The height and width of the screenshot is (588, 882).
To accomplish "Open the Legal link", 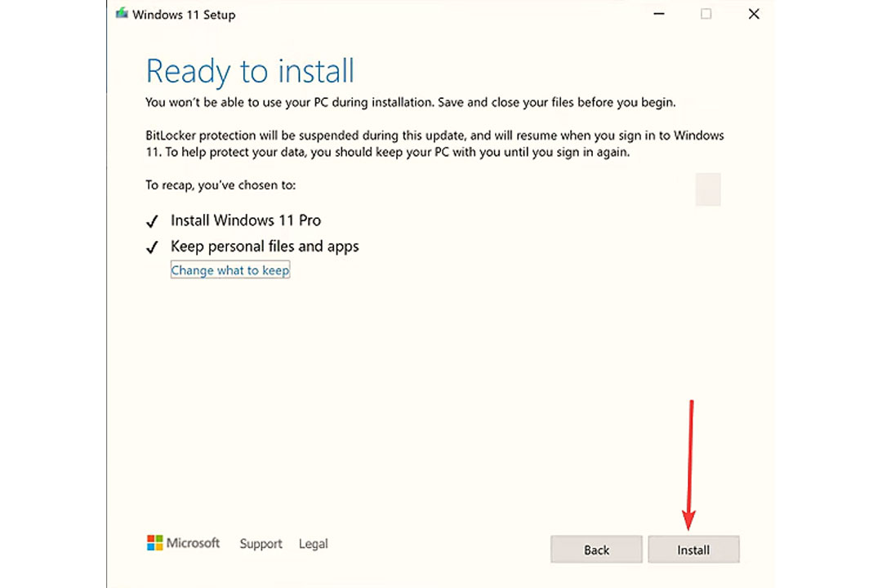I will (314, 544).
